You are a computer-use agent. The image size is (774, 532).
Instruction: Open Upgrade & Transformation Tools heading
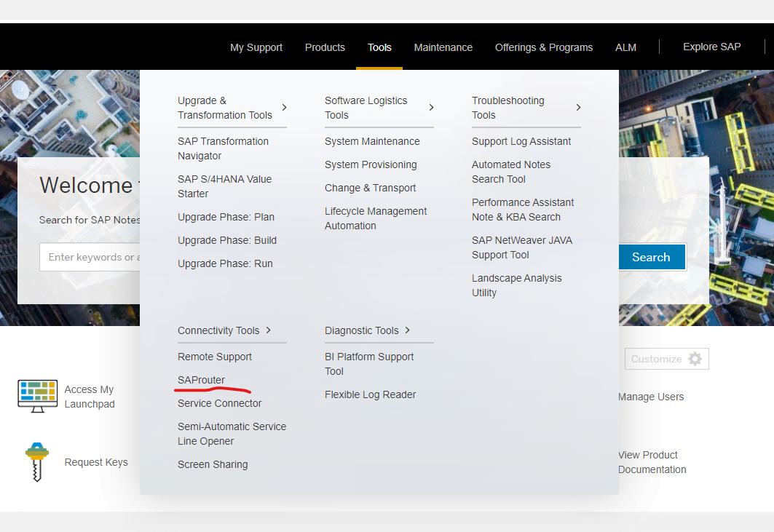(224, 108)
